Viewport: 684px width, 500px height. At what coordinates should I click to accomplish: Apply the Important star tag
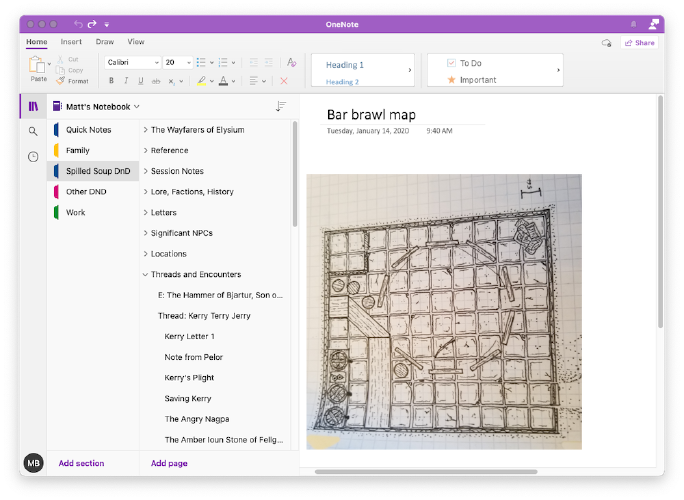451,80
